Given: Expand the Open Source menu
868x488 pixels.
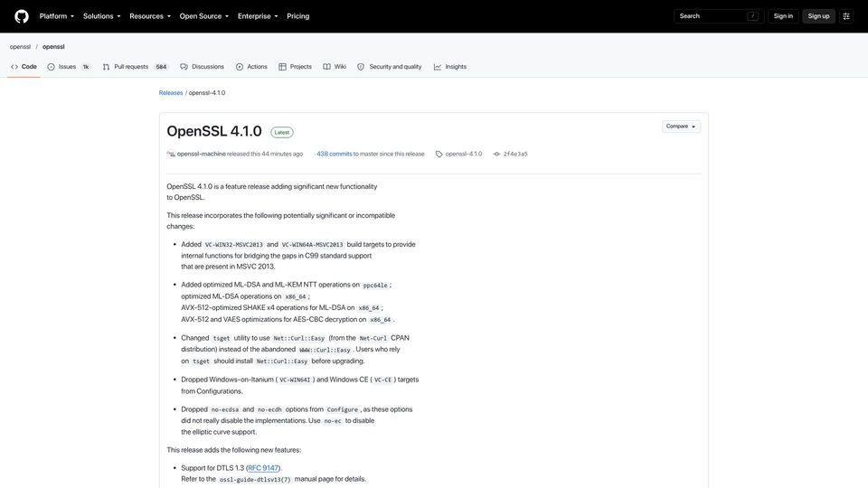Looking at the screenshot, I should point(203,16).
